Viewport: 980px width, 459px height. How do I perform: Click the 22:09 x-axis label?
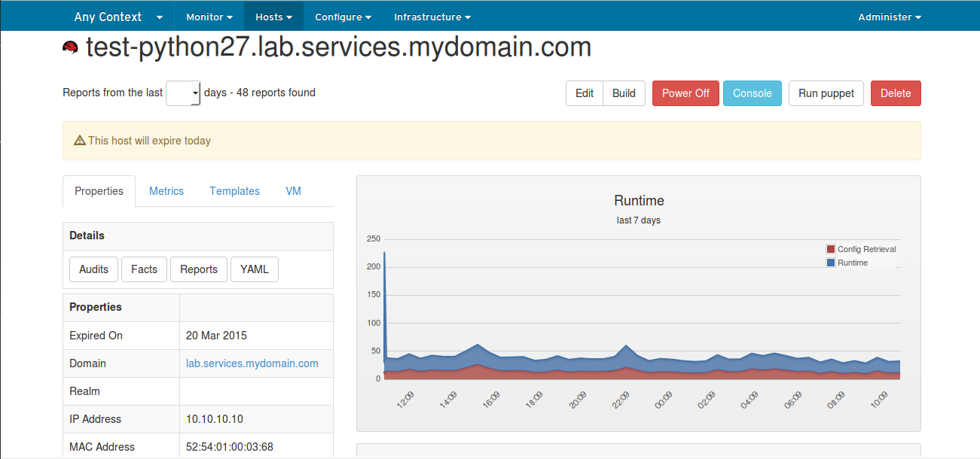point(621,400)
